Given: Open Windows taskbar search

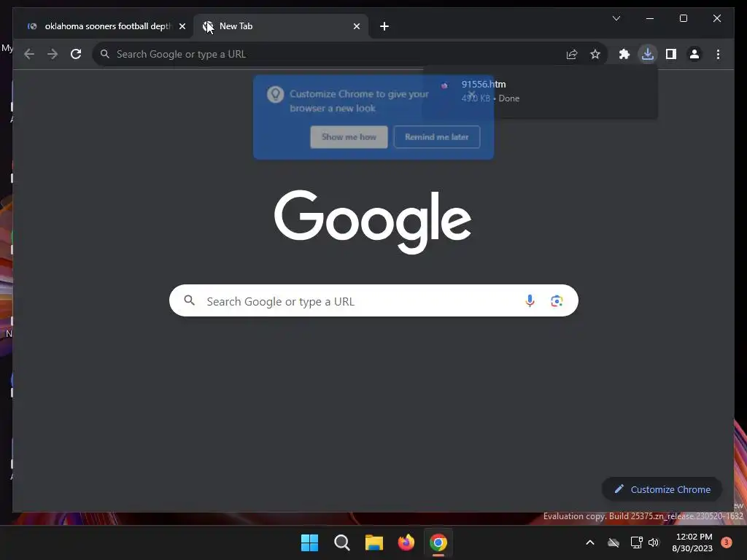Looking at the screenshot, I should point(341,542).
